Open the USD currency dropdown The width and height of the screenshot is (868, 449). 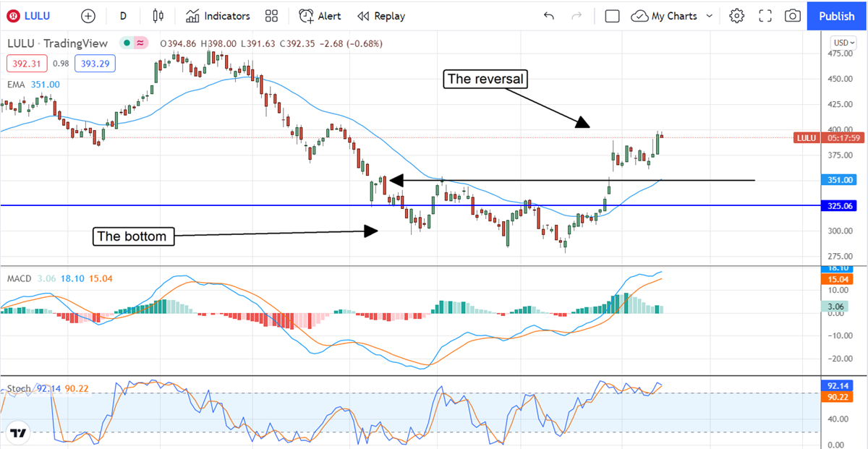(843, 43)
